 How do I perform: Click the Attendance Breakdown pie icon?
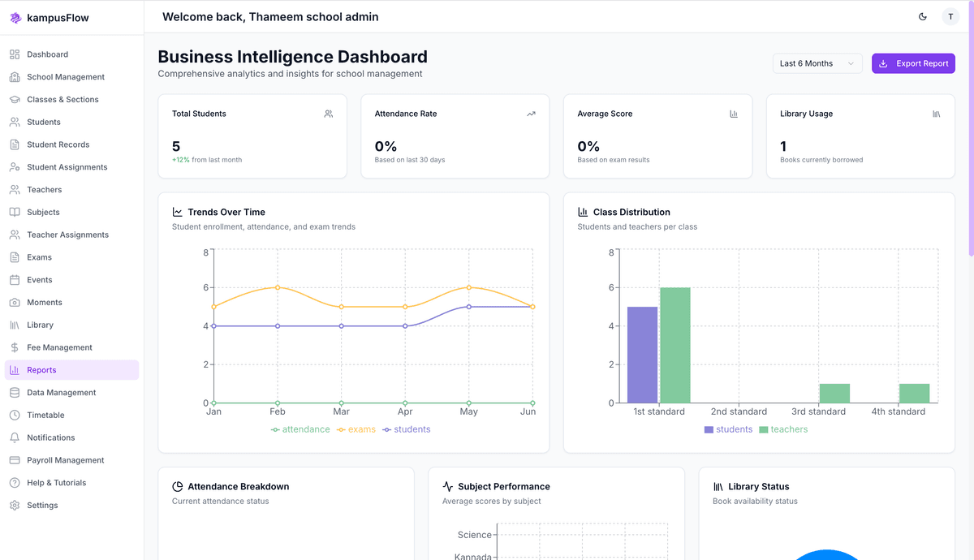tap(178, 486)
